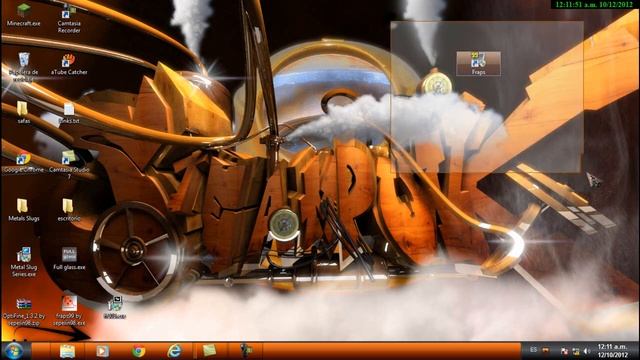Open the Windows Start menu orb
640x360 pixels.
tap(14, 351)
